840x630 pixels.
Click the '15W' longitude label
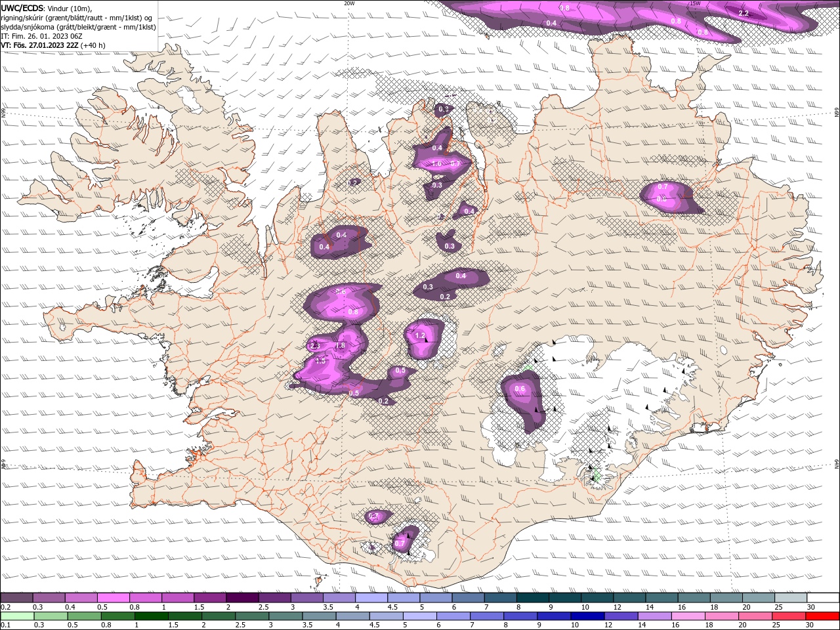tap(695, 3)
